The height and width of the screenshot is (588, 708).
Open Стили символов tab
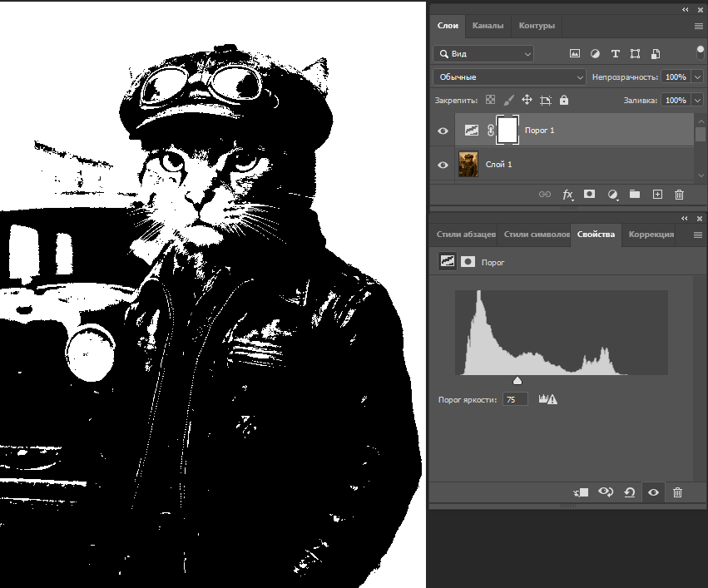tap(536, 235)
